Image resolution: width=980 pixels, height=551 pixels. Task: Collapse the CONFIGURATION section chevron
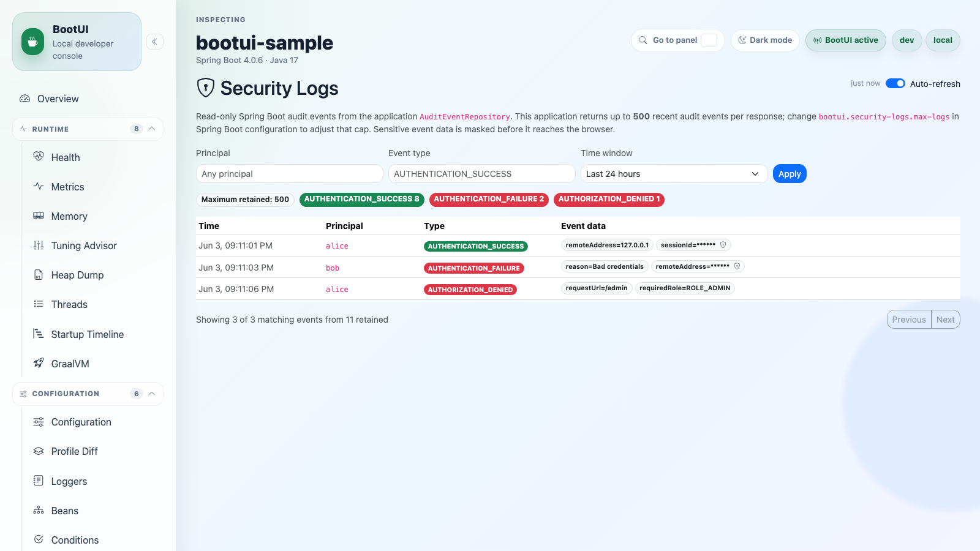click(152, 394)
